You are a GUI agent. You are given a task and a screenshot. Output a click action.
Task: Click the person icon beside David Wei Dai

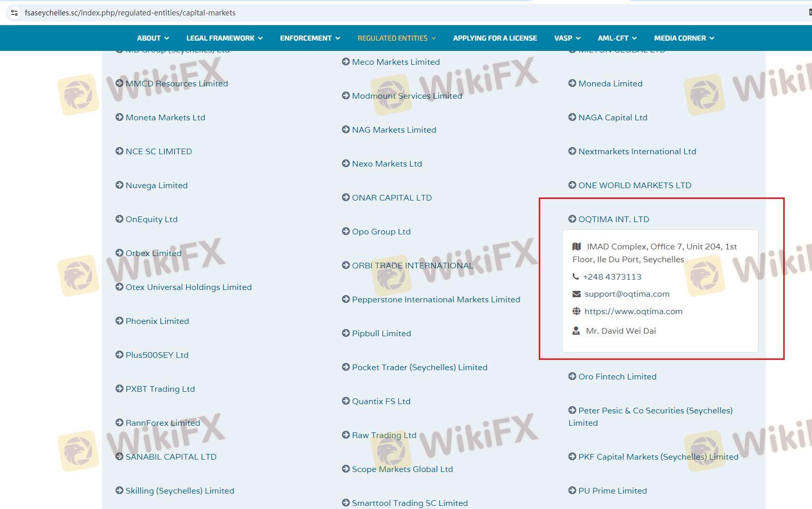576,331
